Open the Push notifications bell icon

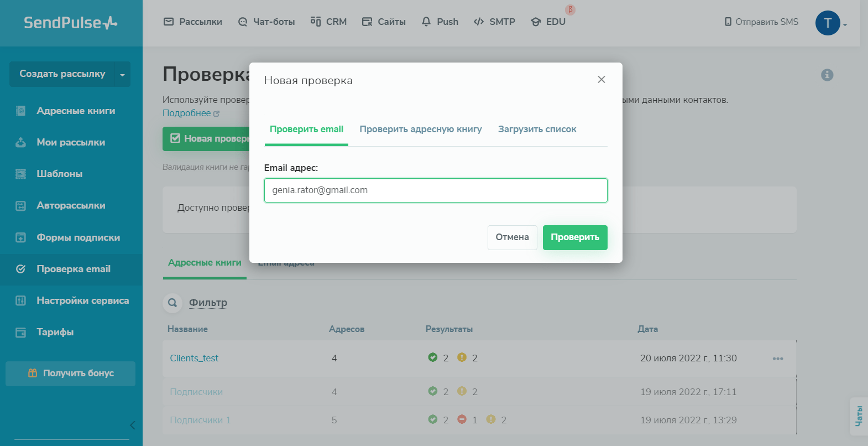click(426, 22)
